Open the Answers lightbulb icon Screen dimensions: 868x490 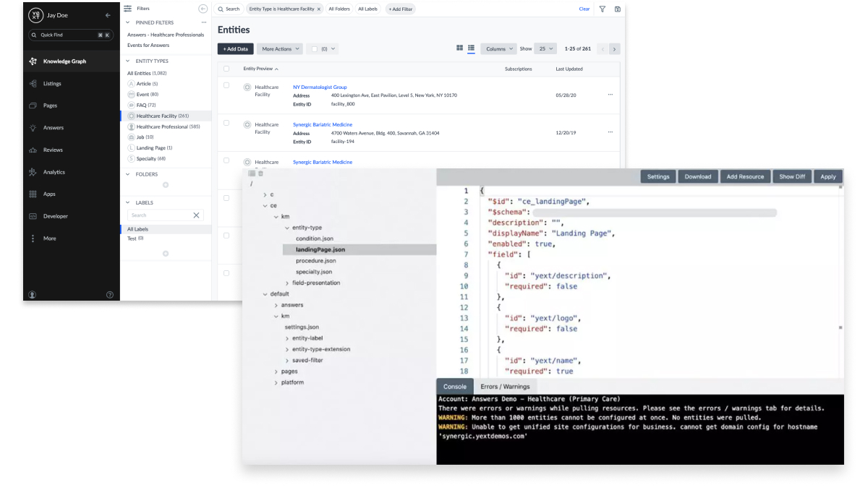point(33,128)
